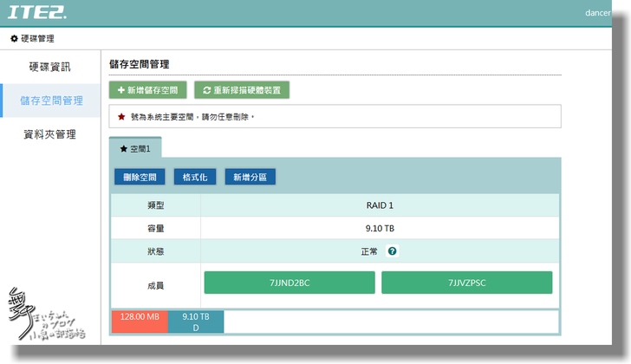Click the ITE2 logo in the header
Image resolution: width=631 pixels, height=364 pixels.
pos(36,13)
